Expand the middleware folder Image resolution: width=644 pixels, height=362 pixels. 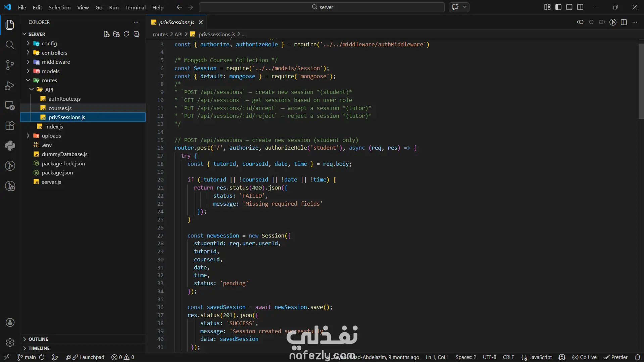(x=28, y=62)
